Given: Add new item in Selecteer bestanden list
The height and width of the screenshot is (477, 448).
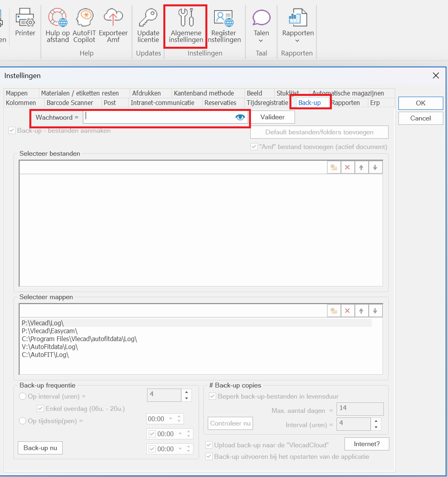Looking at the screenshot, I should [334, 167].
